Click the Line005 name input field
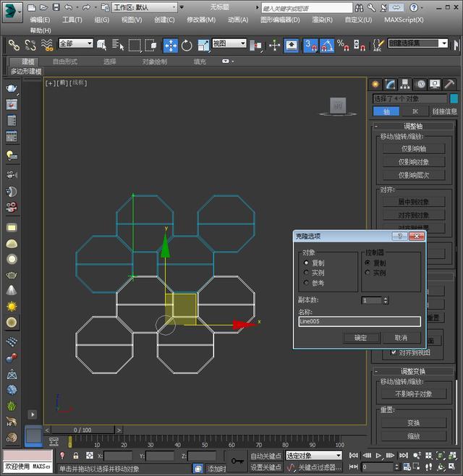Image resolution: width=463 pixels, height=476 pixels. coord(359,322)
